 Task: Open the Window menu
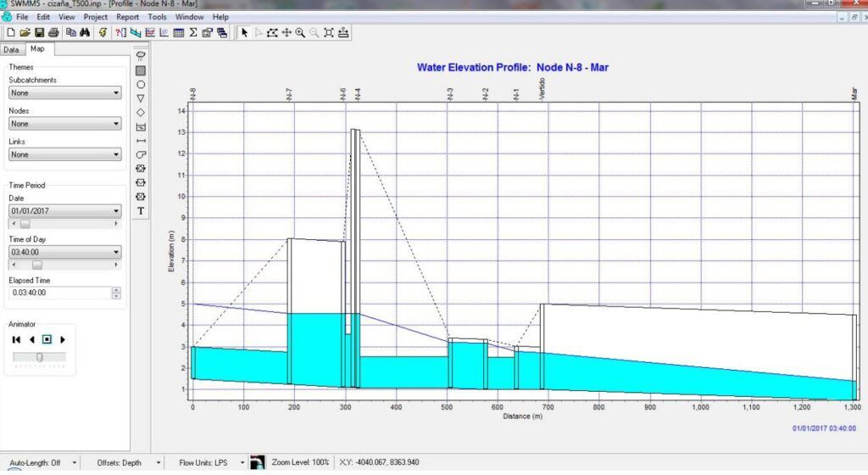tap(189, 17)
